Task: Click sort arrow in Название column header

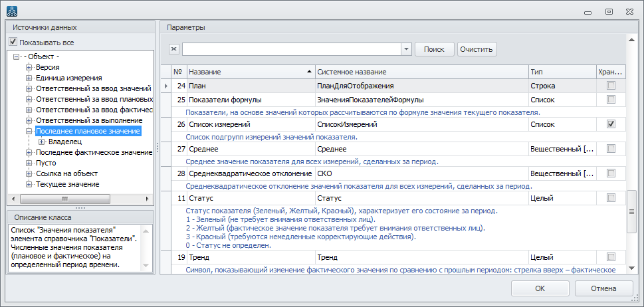Action: (308, 71)
